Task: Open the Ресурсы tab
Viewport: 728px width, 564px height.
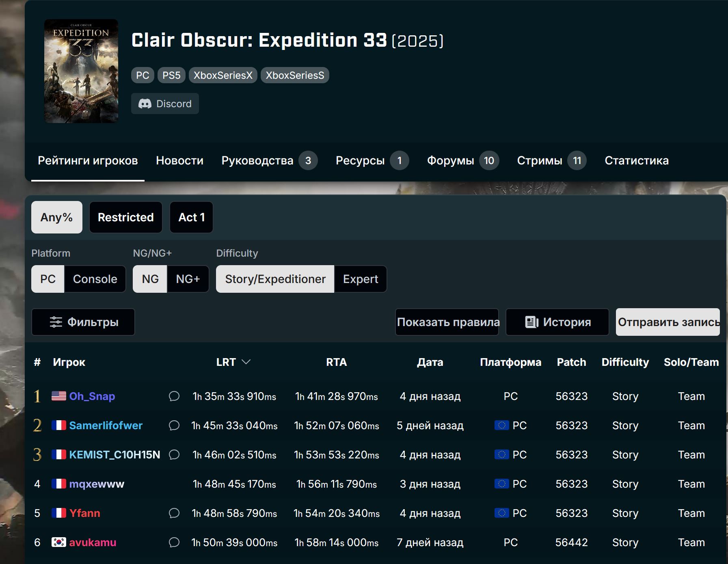Action: click(372, 160)
